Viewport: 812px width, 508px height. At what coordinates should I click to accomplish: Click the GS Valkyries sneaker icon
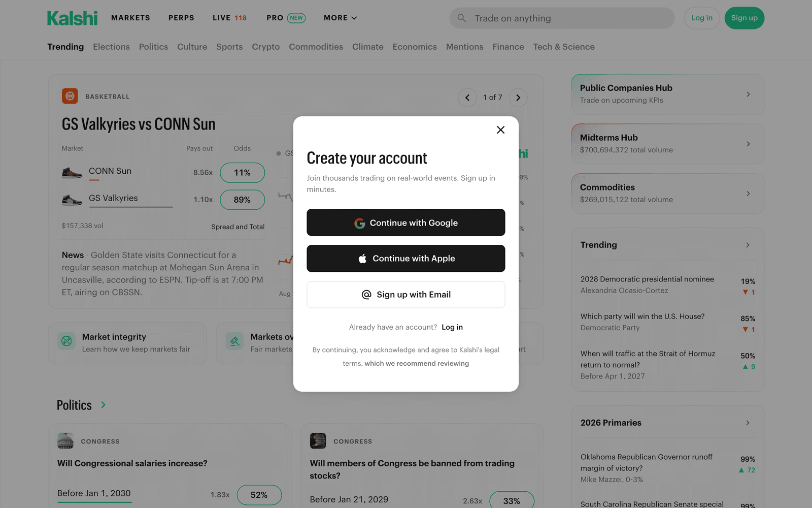coord(72,199)
